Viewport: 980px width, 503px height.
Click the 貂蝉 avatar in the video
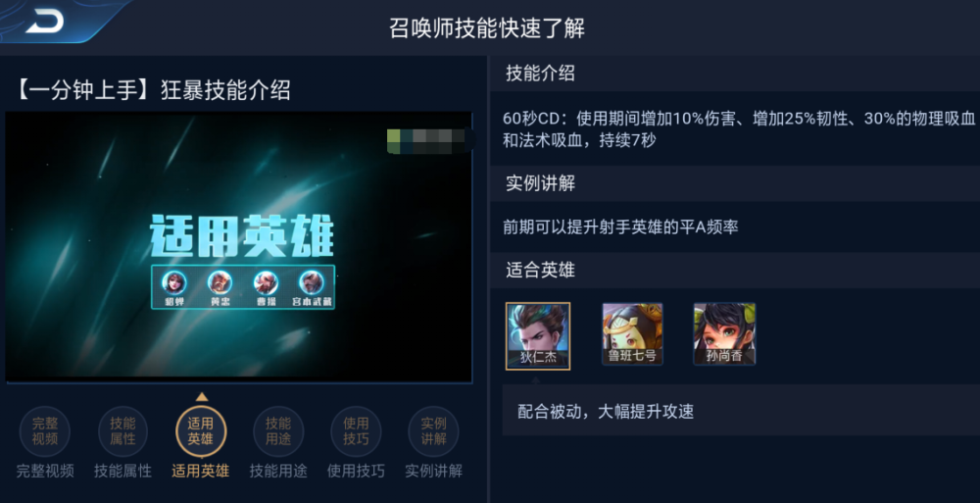click(x=174, y=282)
